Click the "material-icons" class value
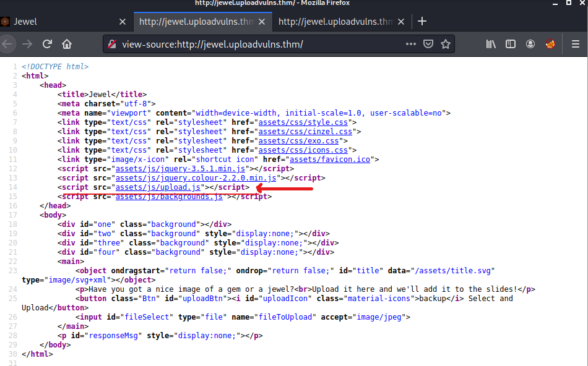The height and width of the screenshot is (366, 588). [379, 299]
